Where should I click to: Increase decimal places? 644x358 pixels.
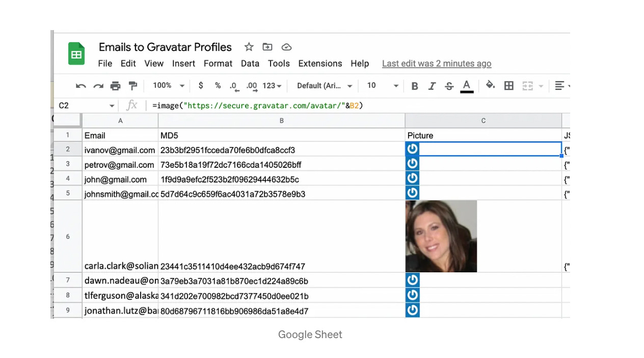click(252, 86)
